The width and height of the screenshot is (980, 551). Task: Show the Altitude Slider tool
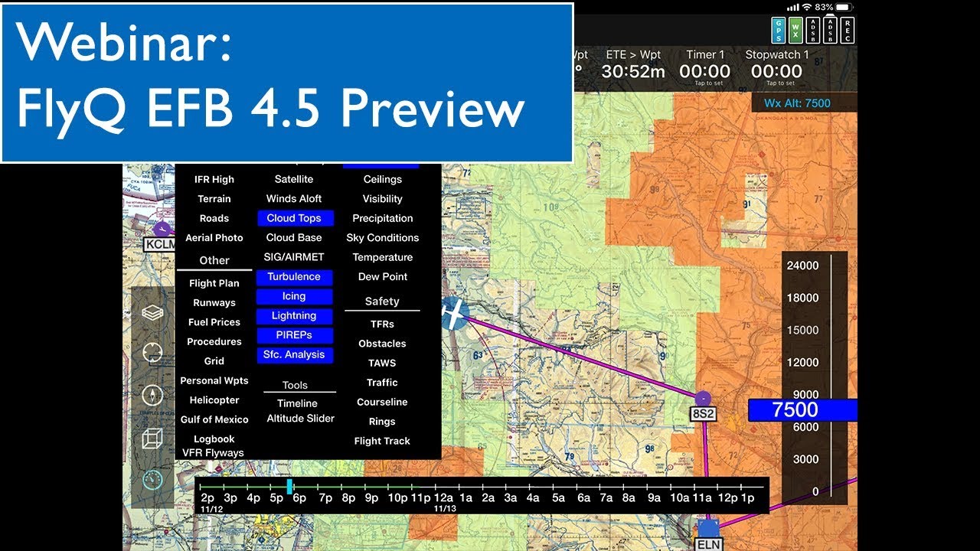pyautogui.click(x=301, y=418)
